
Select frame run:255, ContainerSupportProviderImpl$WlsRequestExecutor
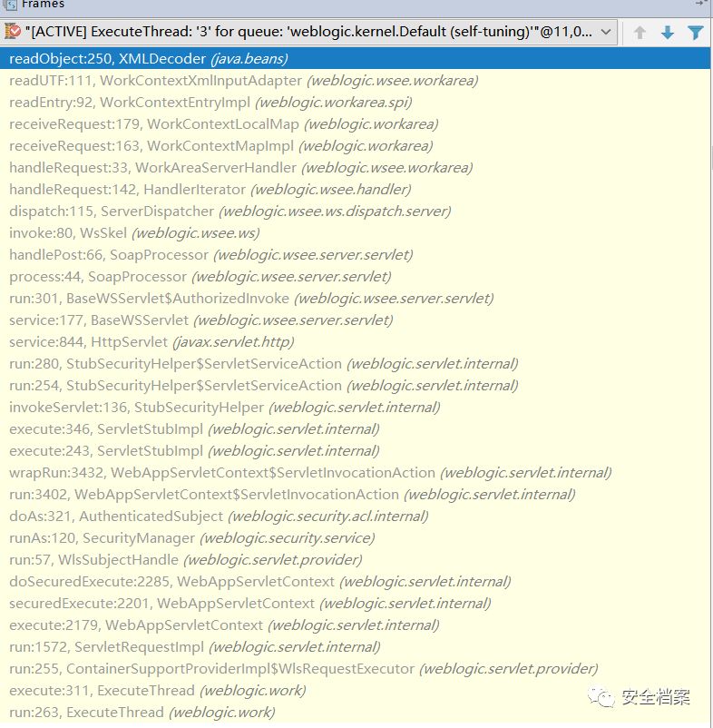pyautogui.click(x=356, y=670)
